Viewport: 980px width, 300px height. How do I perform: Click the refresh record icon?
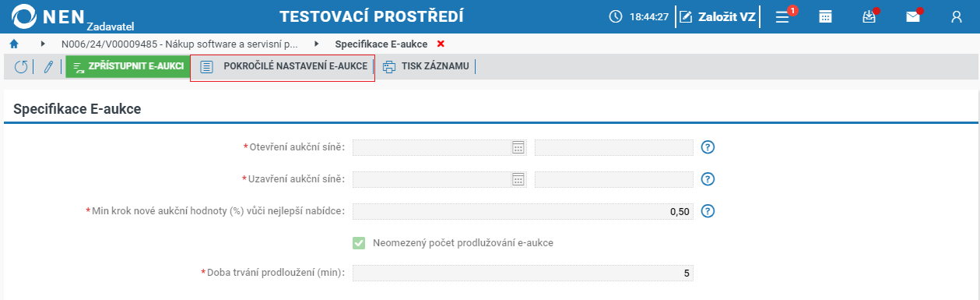(21, 67)
